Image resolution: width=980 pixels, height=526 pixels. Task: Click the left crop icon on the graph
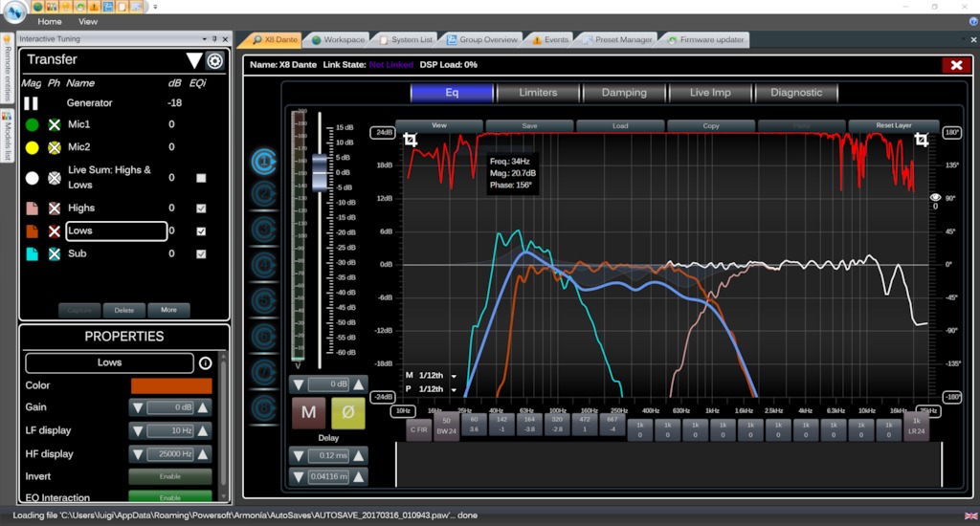pyautogui.click(x=410, y=140)
